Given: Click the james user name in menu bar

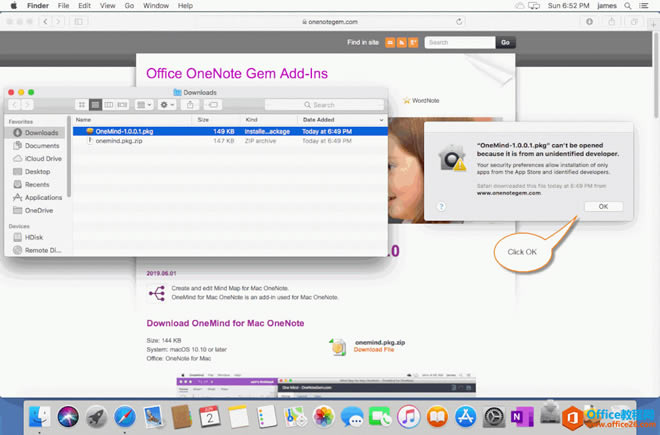Looking at the screenshot, I should pos(607,5).
